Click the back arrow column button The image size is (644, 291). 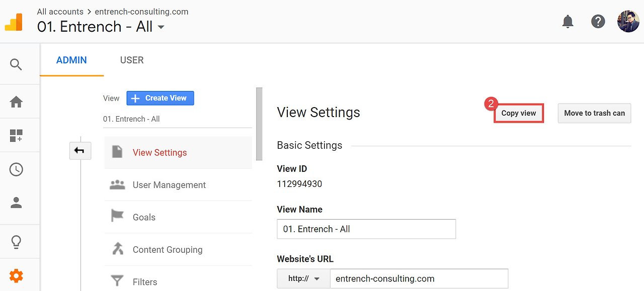point(80,151)
